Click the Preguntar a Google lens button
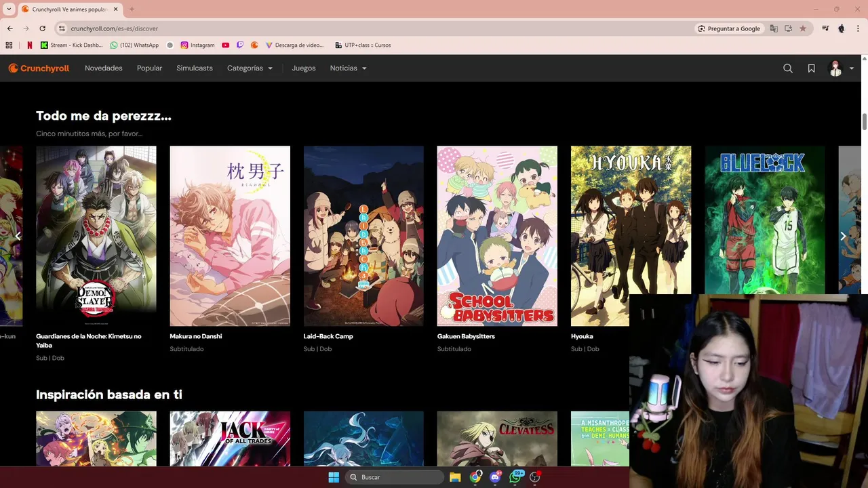Screen dimensions: 868x488 [729, 28]
